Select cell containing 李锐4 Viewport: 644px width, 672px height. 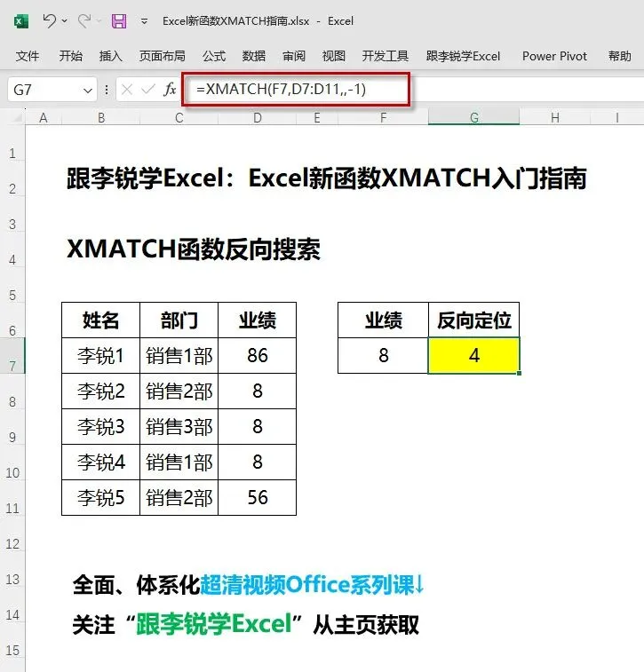[x=100, y=462]
